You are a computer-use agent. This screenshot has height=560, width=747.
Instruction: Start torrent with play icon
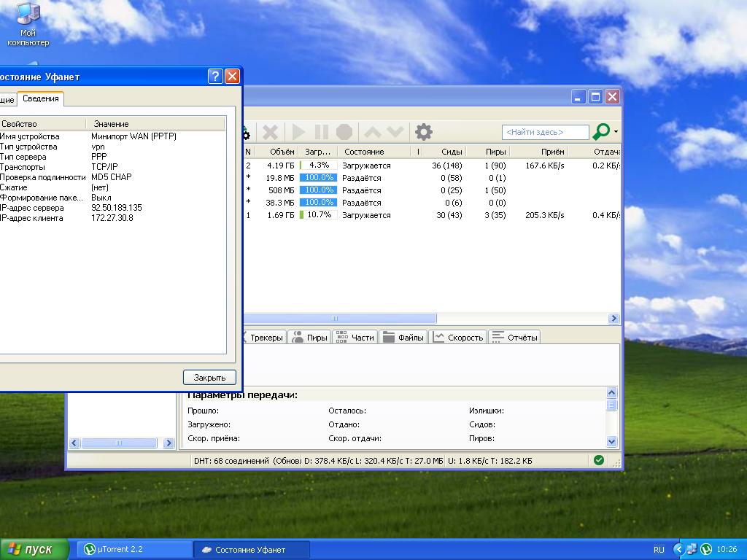[x=298, y=132]
